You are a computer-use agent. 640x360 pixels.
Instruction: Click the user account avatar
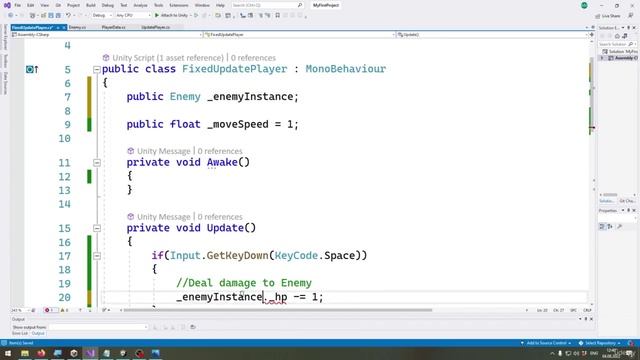click(x=584, y=5)
